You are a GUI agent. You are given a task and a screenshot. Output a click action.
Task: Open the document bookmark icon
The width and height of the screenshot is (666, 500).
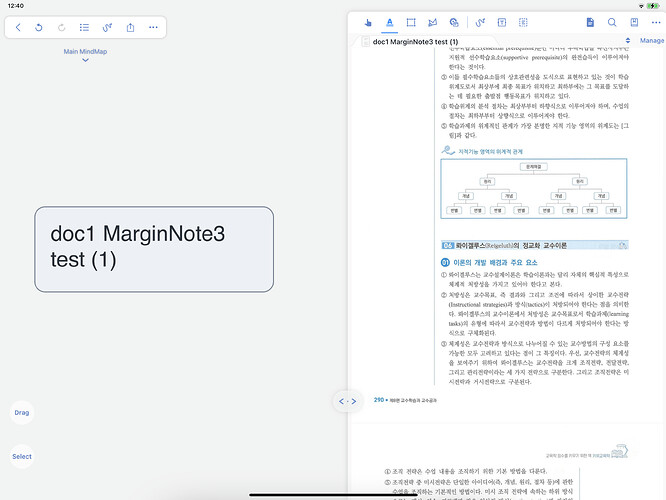click(x=634, y=23)
